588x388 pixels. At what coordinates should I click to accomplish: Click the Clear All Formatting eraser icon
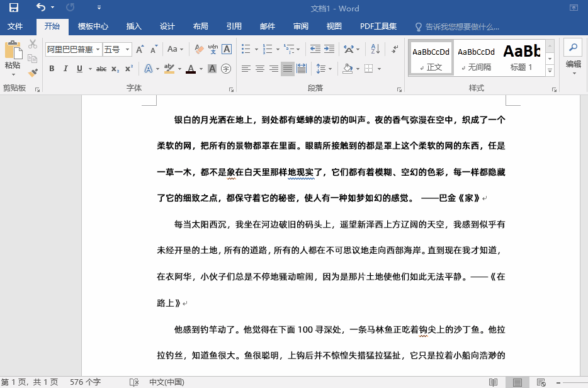pyautogui.click(x=199, y=49)
